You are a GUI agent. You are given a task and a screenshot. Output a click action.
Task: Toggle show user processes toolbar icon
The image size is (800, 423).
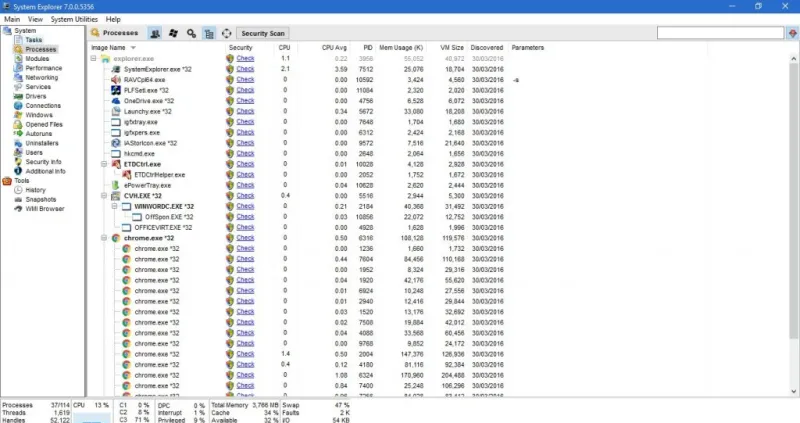pyautogui.click(x=155, y=33)
